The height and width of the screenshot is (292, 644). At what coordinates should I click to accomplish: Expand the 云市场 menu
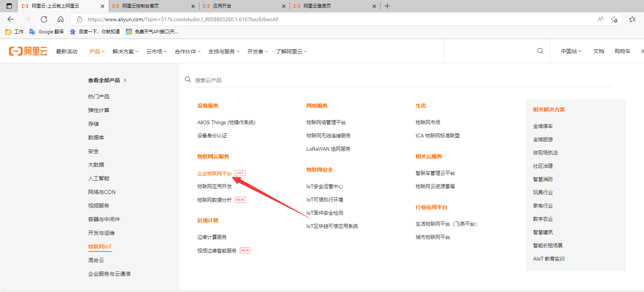tap(157, 52)
